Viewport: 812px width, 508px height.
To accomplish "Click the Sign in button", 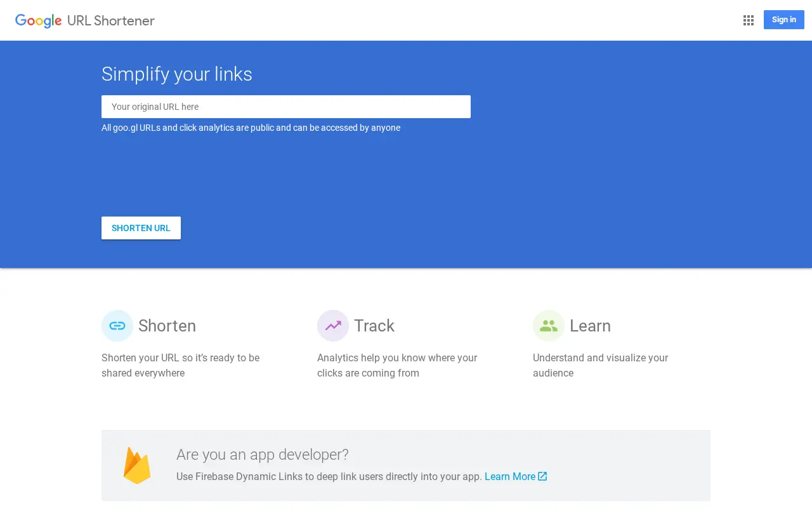I will pyautogui.click(x=784, y=20).
